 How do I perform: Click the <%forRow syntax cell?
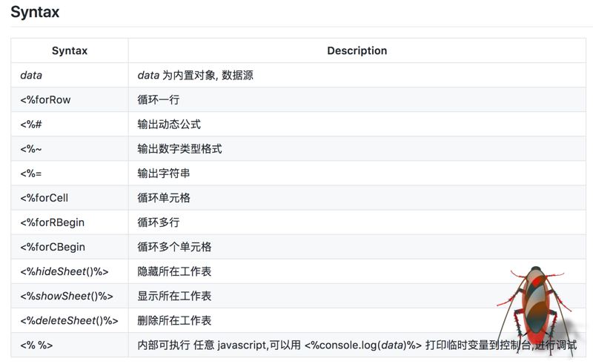[x=46, y=99]
